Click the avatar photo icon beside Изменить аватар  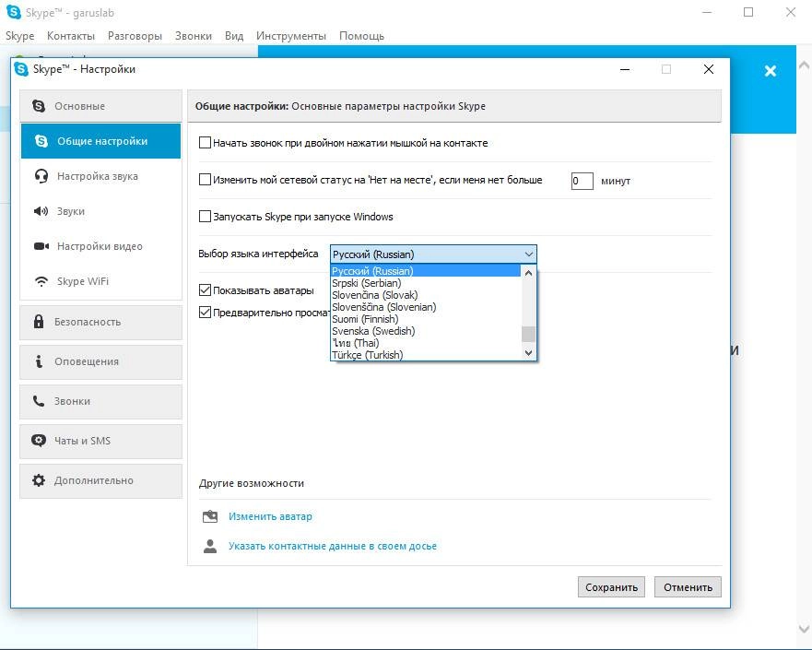click(x=210, y=516)
